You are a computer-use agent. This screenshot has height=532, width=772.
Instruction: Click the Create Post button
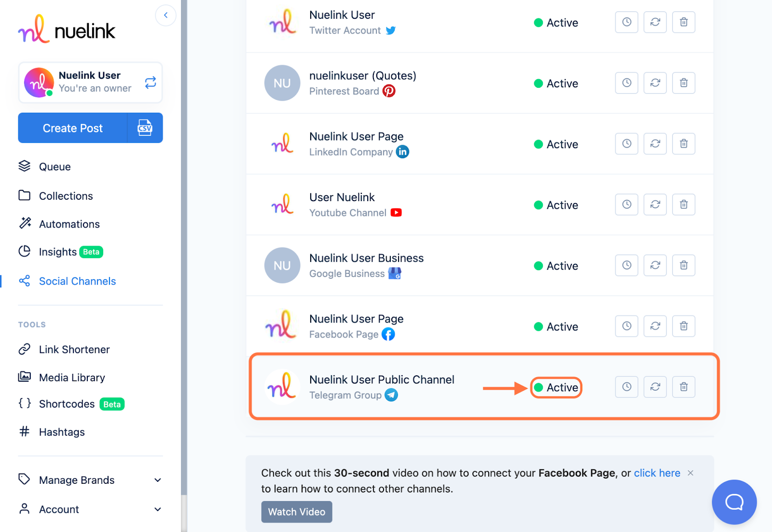[73, 128]
